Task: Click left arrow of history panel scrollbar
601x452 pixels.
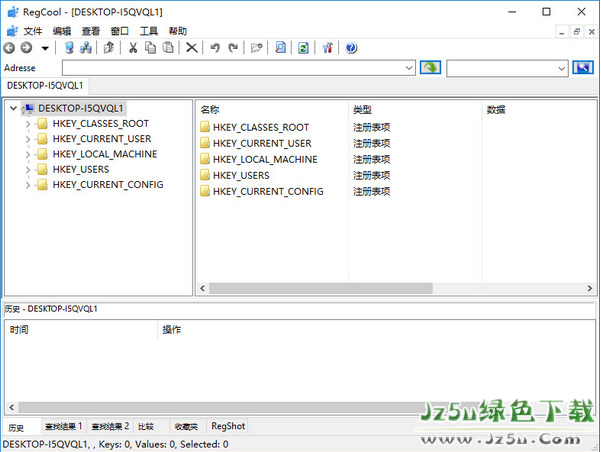Action: [11, 407]
